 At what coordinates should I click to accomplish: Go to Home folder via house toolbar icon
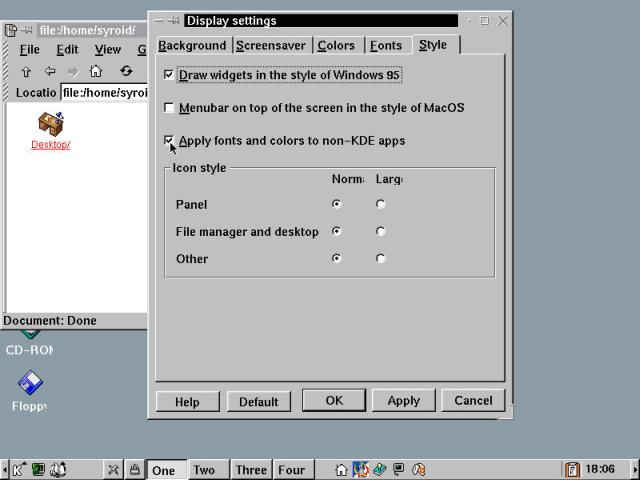pos(96,71)
